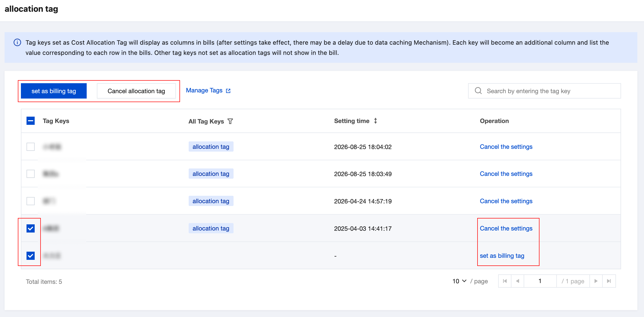
Task: Open the Manage Tags link
Action: click(204, 90)
